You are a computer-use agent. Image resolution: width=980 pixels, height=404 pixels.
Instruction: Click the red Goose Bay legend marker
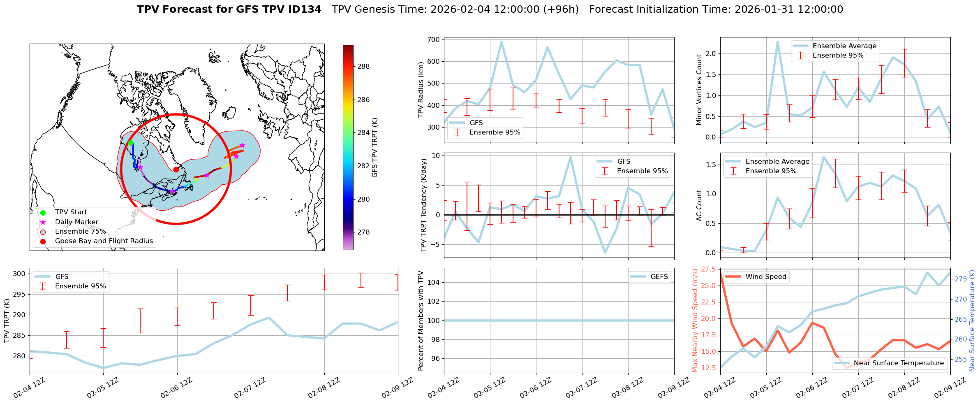click(43, 241)
